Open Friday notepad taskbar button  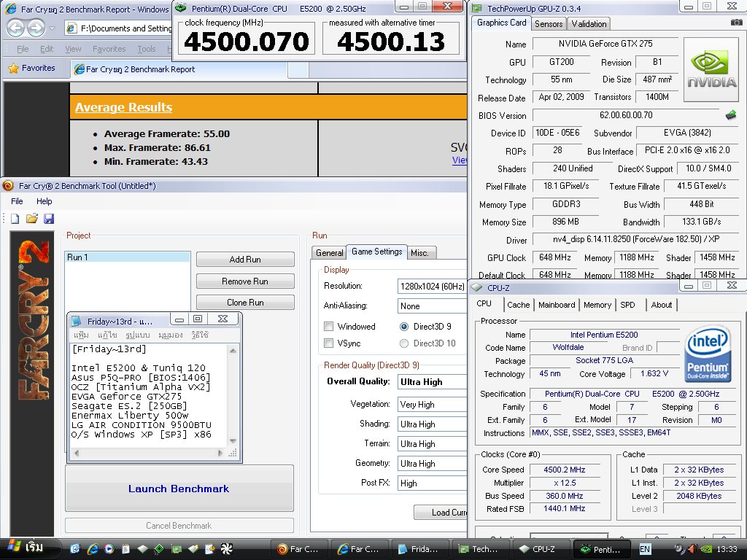[x=420, y=549]
